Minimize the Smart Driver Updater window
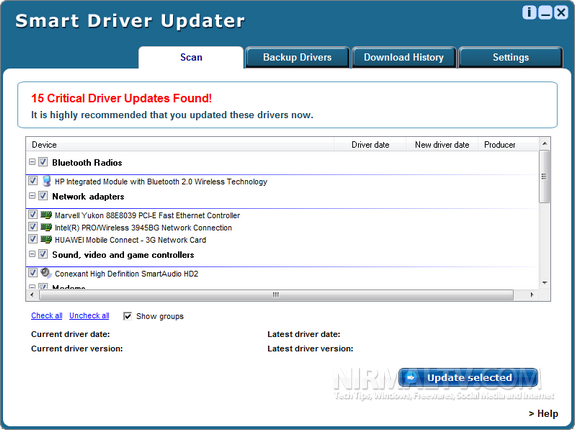 (x=545, y=12)
